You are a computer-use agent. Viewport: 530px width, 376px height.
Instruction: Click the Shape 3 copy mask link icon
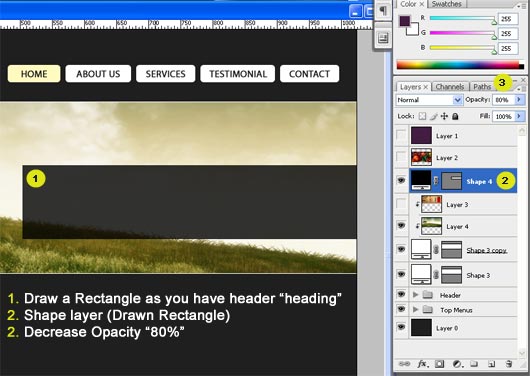coord(436,250)
